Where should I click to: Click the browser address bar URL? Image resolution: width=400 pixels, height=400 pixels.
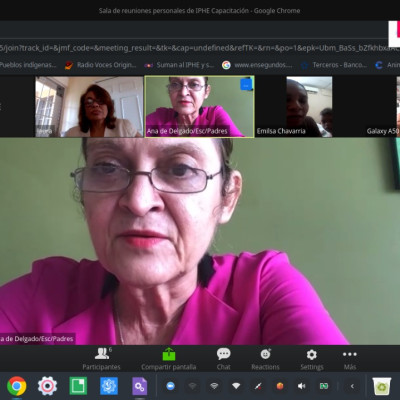point(199,48)
